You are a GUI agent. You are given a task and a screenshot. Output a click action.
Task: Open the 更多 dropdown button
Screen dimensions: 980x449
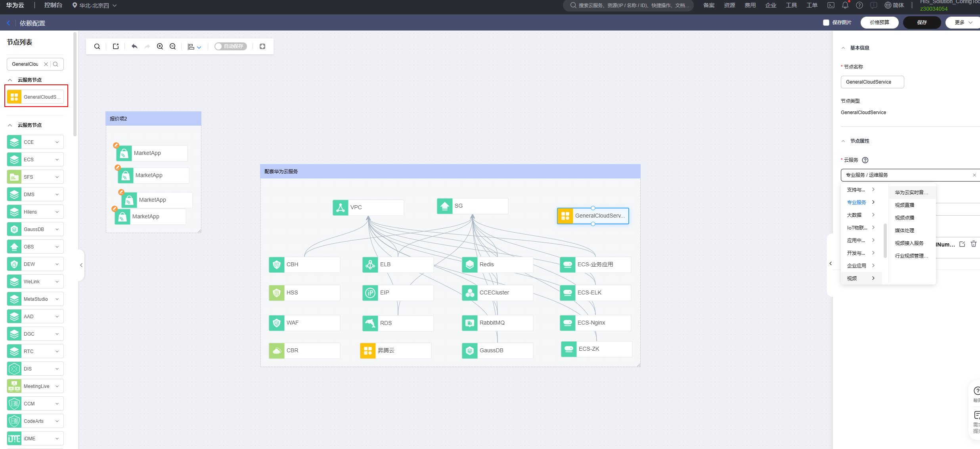(963, 23)
